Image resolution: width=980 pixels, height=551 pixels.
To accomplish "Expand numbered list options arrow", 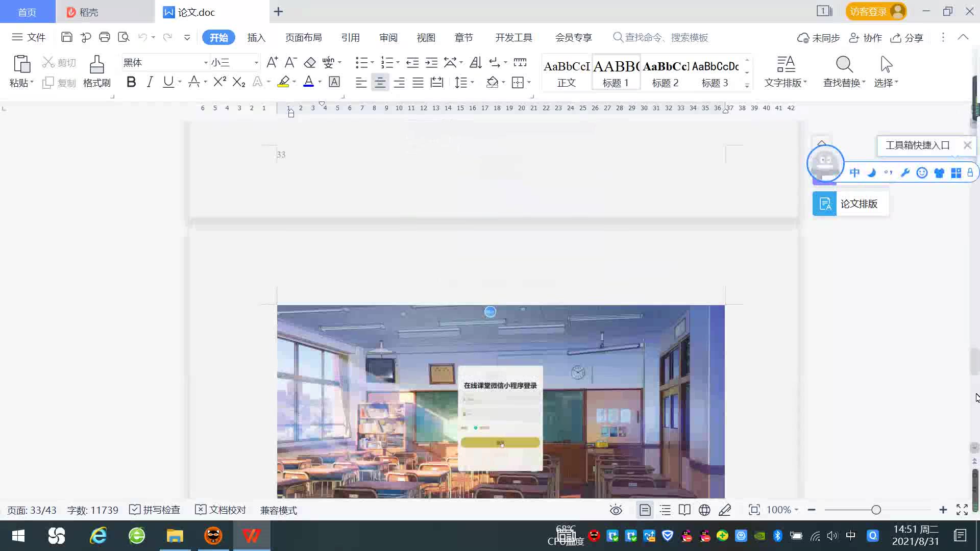I will pyautogui.click(x=398, y=62).
